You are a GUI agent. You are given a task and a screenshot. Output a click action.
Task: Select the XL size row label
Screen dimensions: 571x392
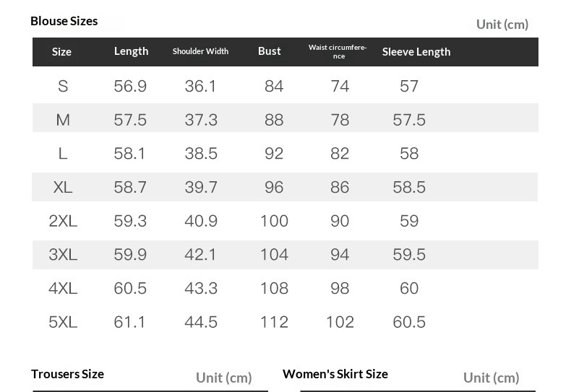63,187
